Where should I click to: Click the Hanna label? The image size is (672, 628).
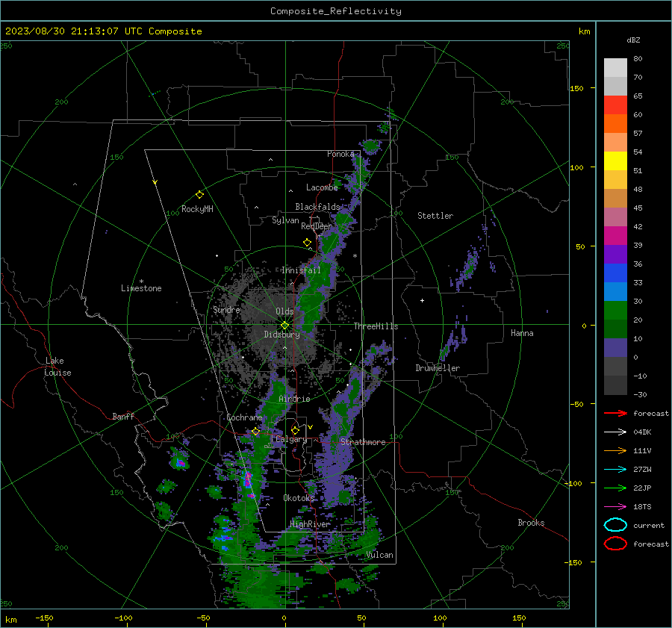522,333
